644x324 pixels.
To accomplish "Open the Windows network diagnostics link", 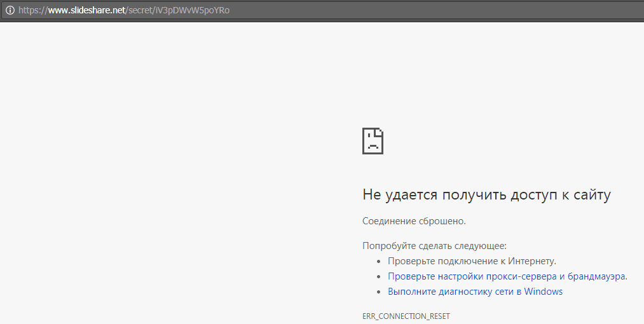I will [475, 292].
